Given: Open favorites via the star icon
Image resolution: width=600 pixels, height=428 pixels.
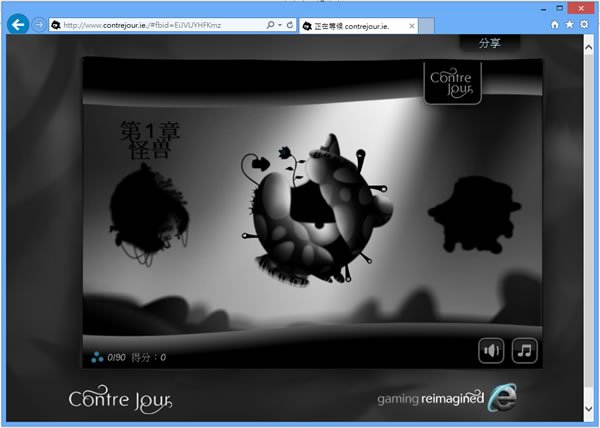Looking at the screenshot, I should tap(570, 23).
